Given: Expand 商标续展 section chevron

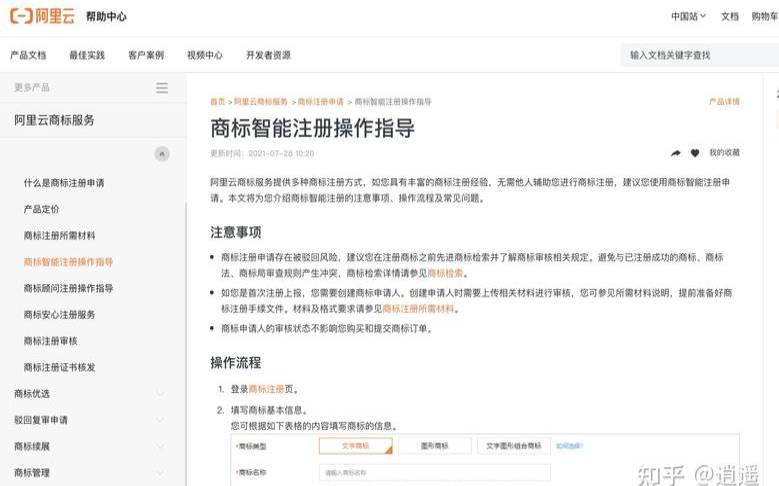Looking at the screenshot, I should (x=160, y=446).
